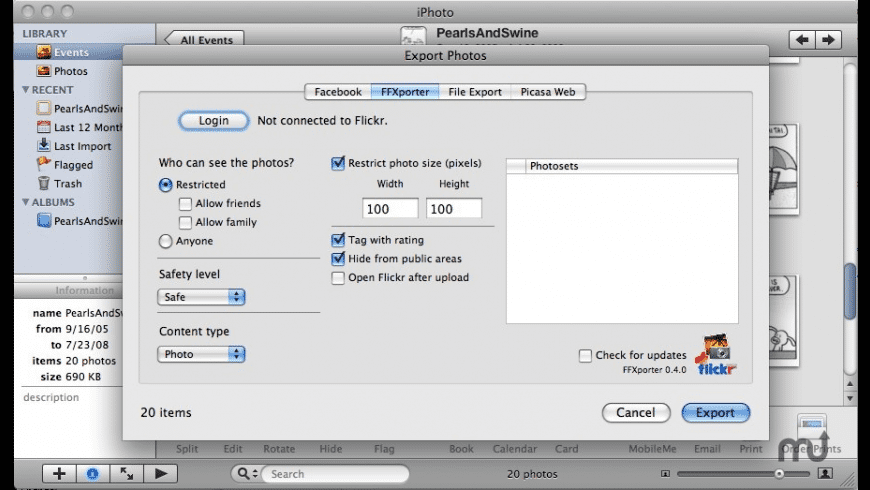870x490 pixels.
Task: Enable Open Flickr after upload
Action: 338,277
